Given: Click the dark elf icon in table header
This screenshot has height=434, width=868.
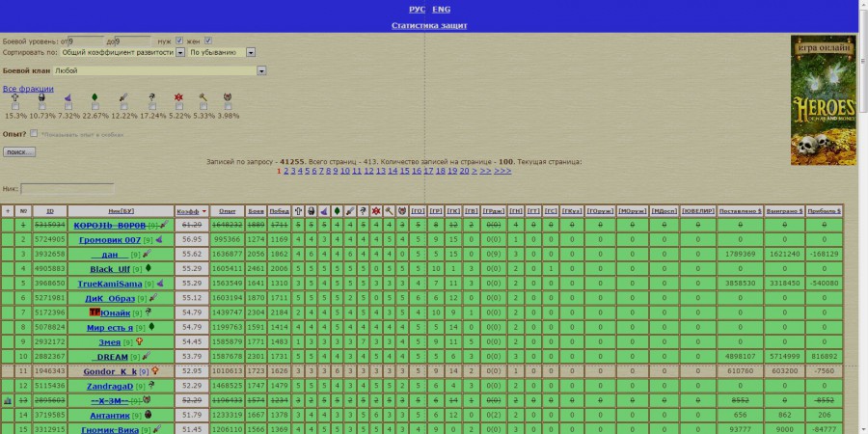Looking at the screenshot, I should [x=363, y=210].
